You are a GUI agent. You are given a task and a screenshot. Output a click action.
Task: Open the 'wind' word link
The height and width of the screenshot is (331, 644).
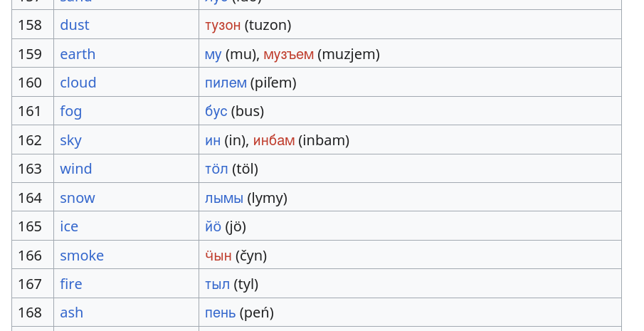[x=75, y=169]
